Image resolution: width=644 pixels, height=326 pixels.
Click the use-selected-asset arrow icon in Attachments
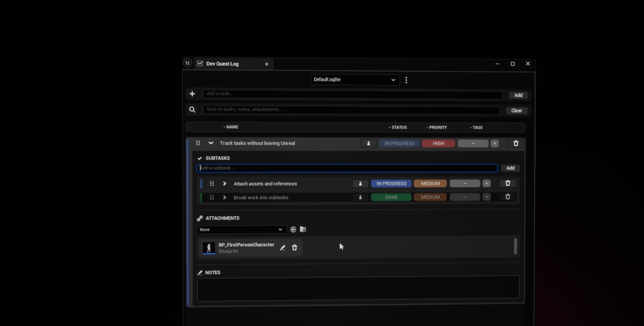(293, 230)
